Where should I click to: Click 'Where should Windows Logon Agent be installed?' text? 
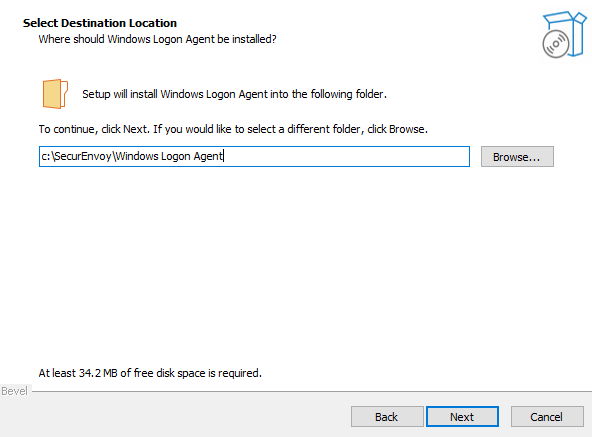click(157, 39)
